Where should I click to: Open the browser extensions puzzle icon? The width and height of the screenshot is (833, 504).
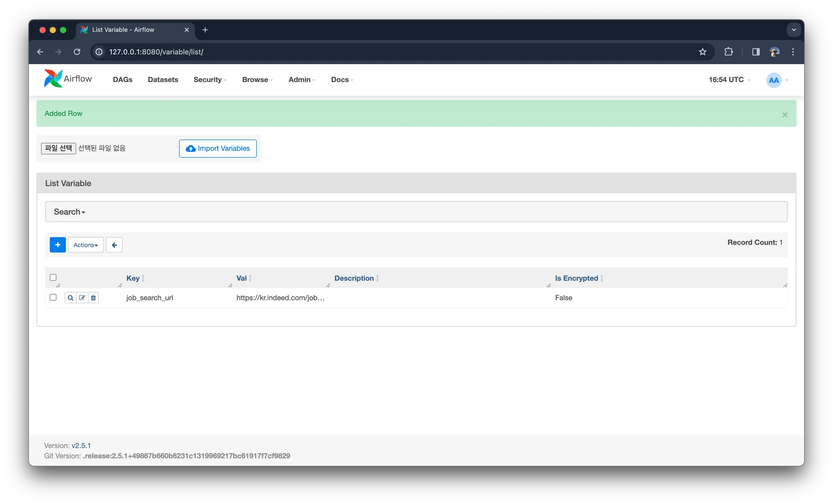tap(728, 52)
